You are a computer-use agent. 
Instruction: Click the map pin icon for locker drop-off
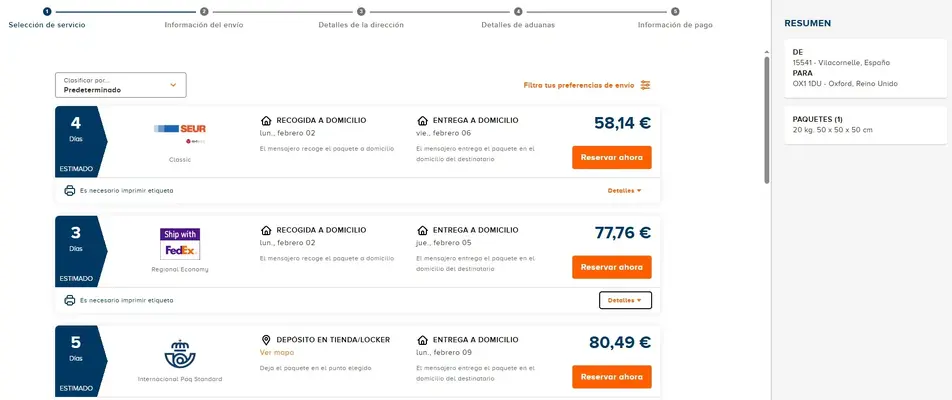click(x=266, y=340)
